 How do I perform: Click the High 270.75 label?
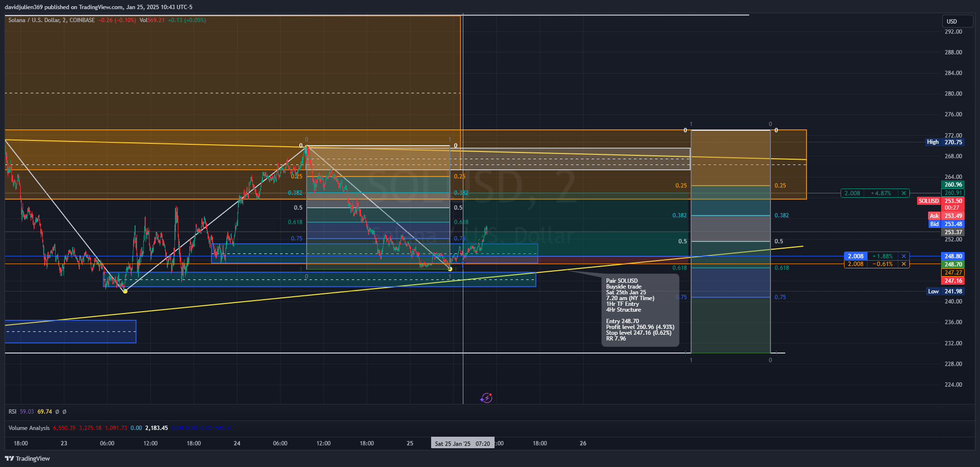[945, 142]
